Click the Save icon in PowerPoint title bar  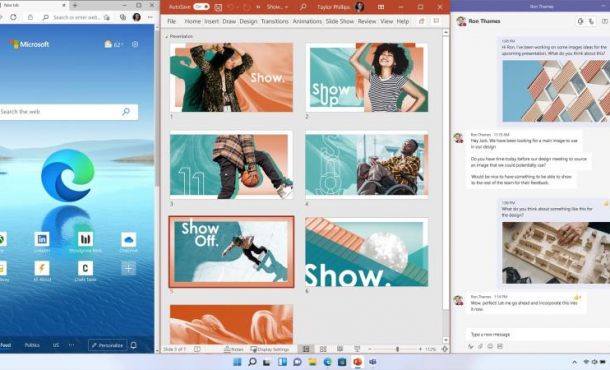[x=219, y=7]
